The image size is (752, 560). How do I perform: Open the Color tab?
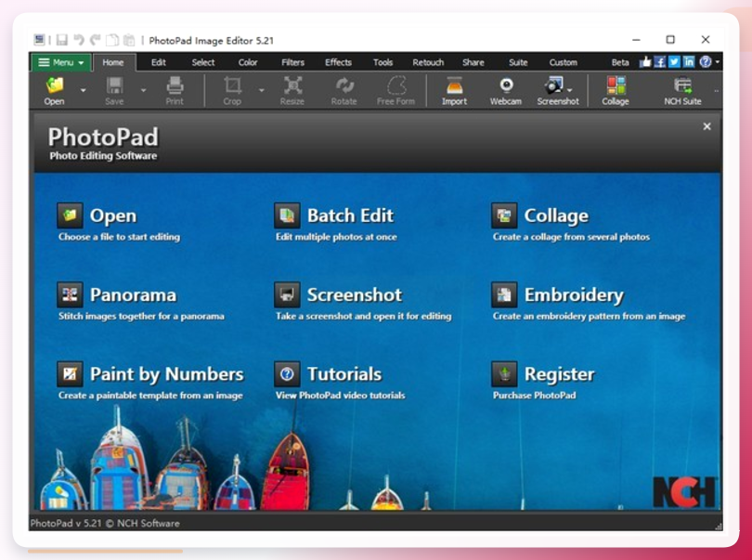[248, 62]
